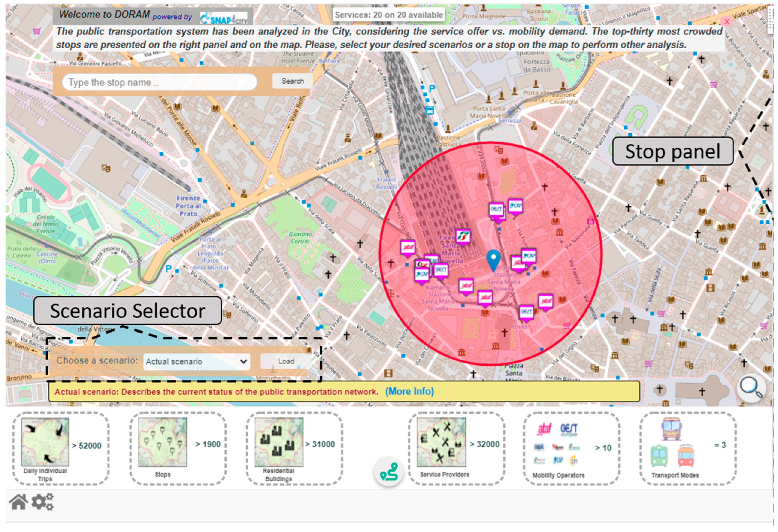Select the Trenitalia train station marker
The height and width of the screenshot is (532, 778).
tap(463, 236)
